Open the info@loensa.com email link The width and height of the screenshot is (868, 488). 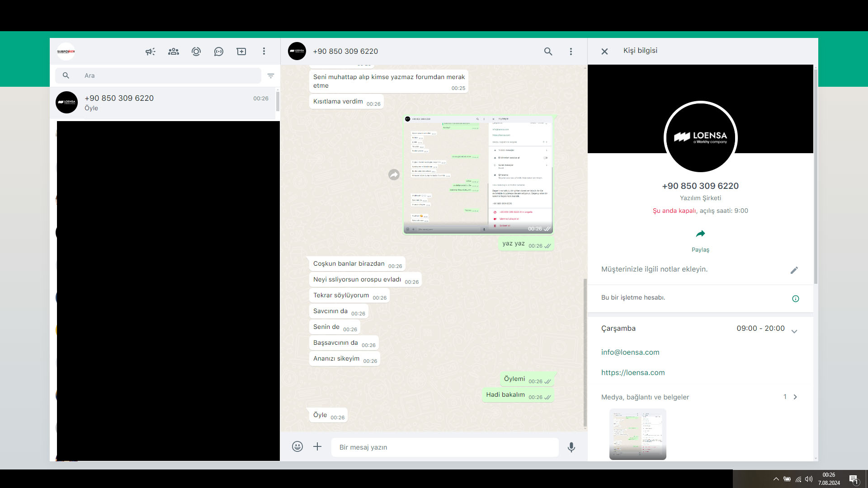point(630,352)
